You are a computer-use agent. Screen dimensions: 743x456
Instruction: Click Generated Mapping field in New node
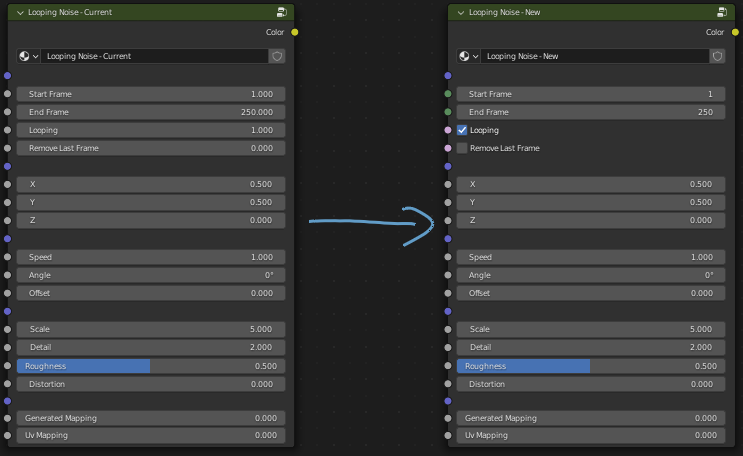pyautogui.click(x=591, y=418)
